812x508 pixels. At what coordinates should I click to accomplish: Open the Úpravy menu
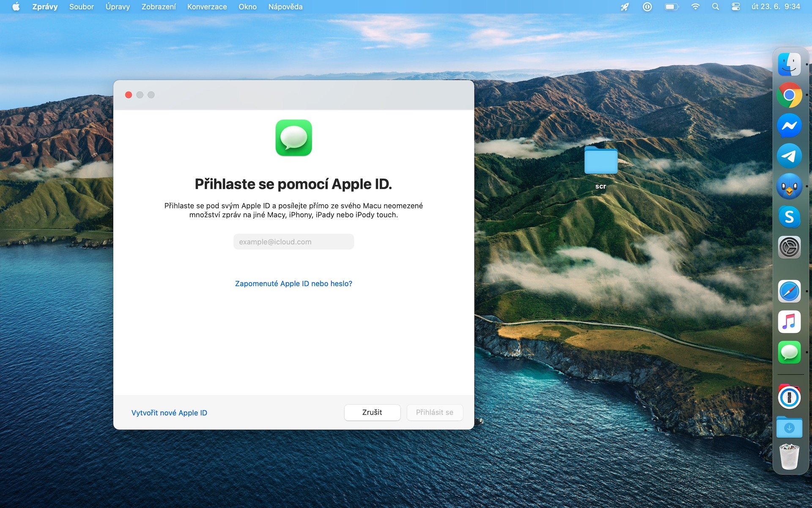118,7
